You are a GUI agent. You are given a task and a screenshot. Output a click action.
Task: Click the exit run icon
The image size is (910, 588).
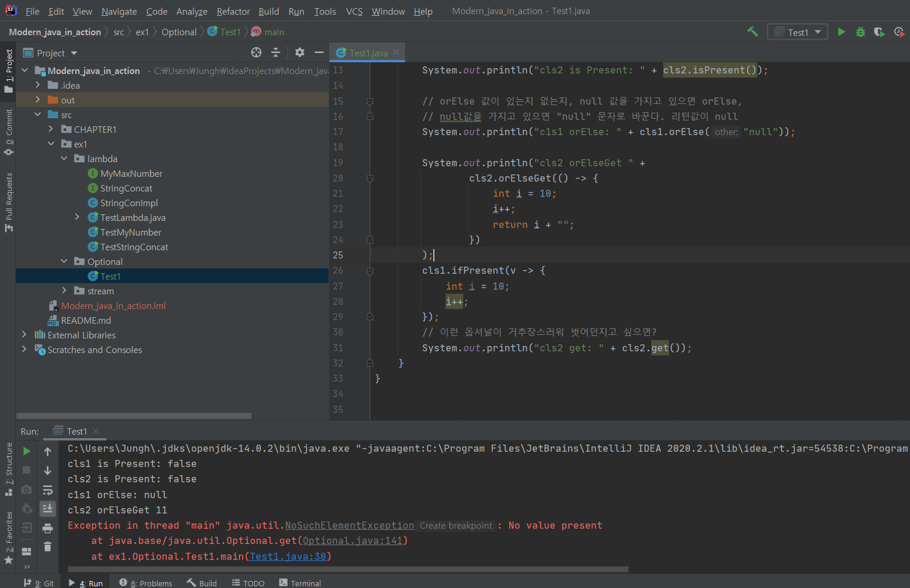tap(26, 527)
